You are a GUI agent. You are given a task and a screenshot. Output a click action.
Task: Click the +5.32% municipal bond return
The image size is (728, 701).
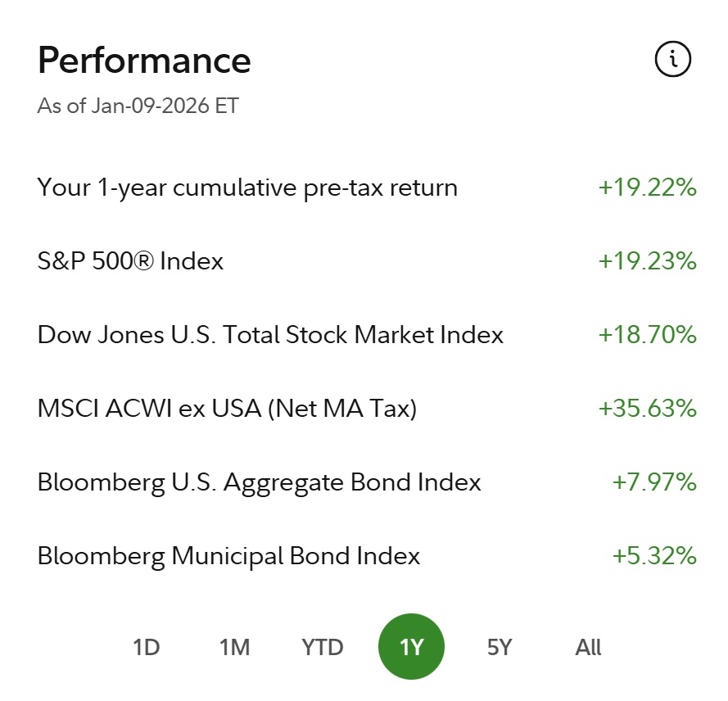(x=653, y=557)
